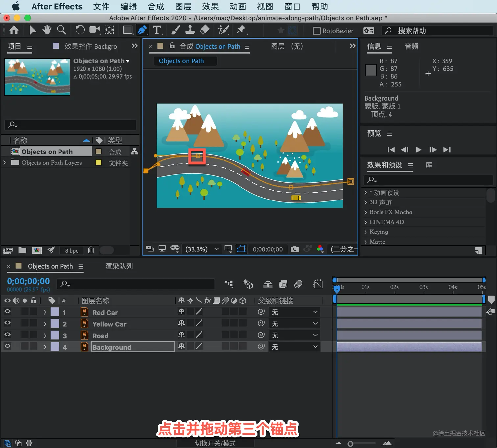Toggle the Red Car shy switch
The height and width of the screenshot is (448, 497).
181,312
